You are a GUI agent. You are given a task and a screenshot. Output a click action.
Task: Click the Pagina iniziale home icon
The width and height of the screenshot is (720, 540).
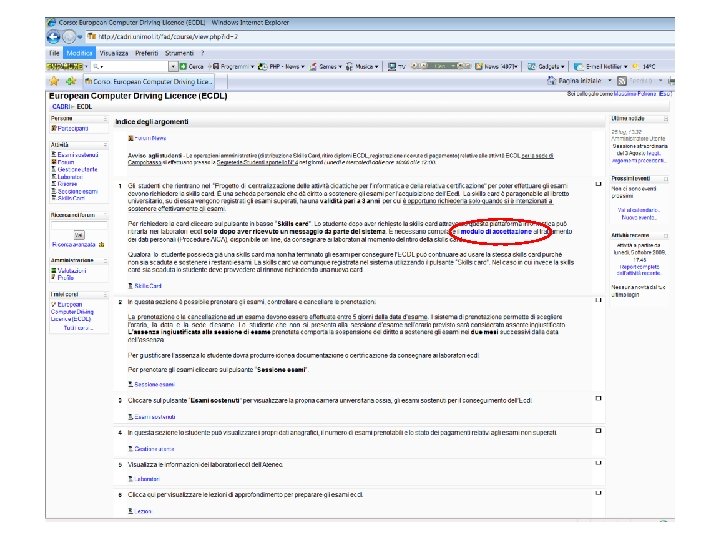(x=551, y=81)
